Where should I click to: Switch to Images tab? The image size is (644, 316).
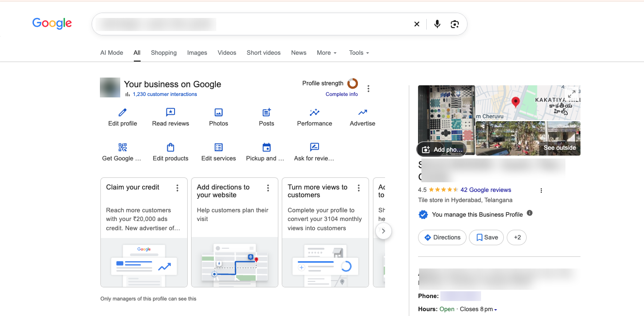coord(197,53)
